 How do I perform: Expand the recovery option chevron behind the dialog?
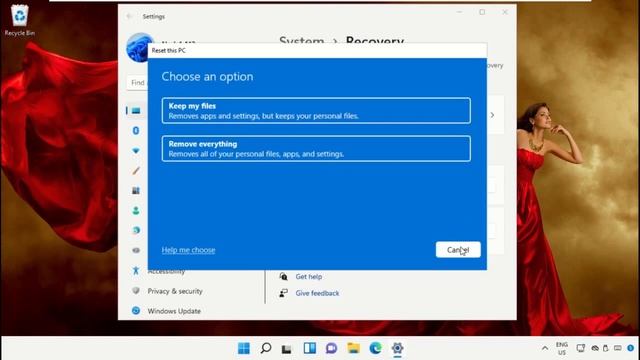pos(492,115)
